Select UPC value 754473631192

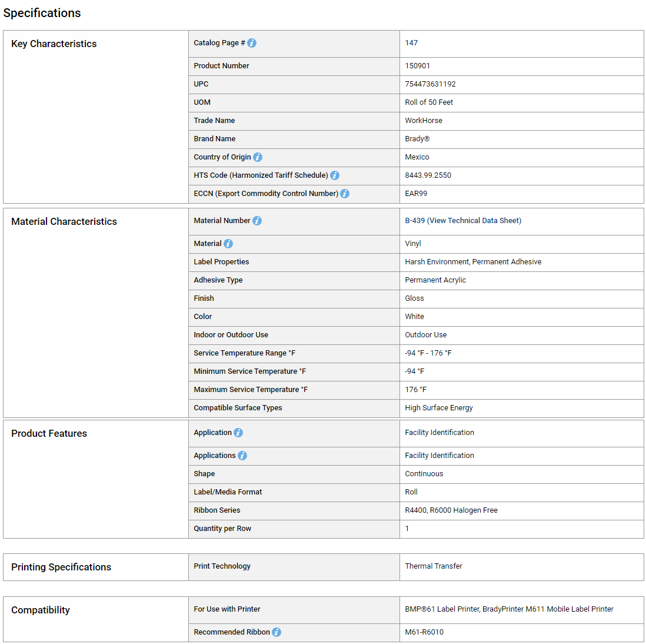430,84
